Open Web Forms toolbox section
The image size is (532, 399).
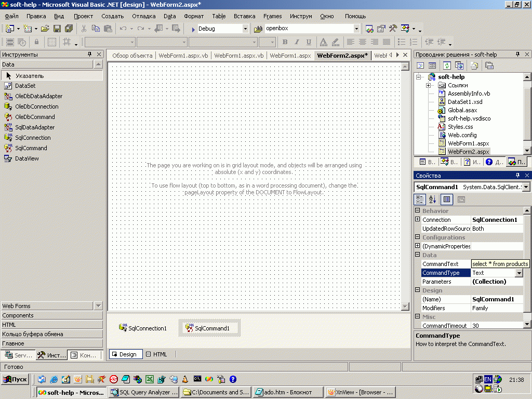point(47,305)
